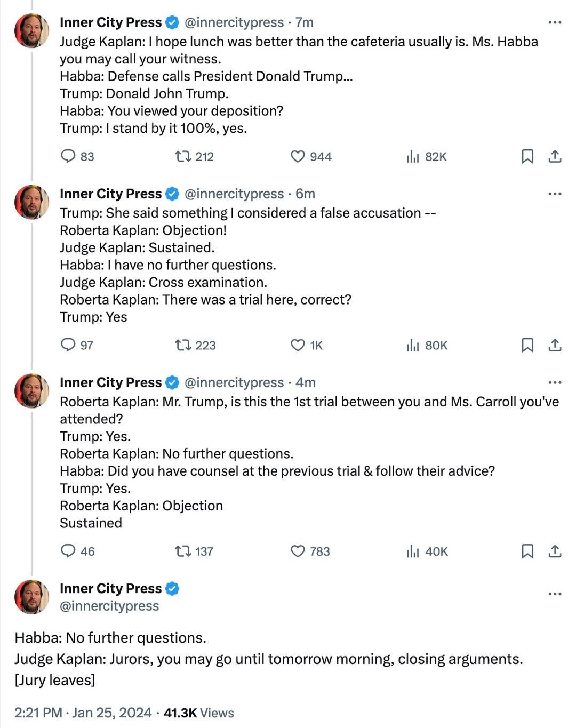Screen dimensions: 576x728
Task: Retweet the post with 223 reposts
Action: (183, 345)
